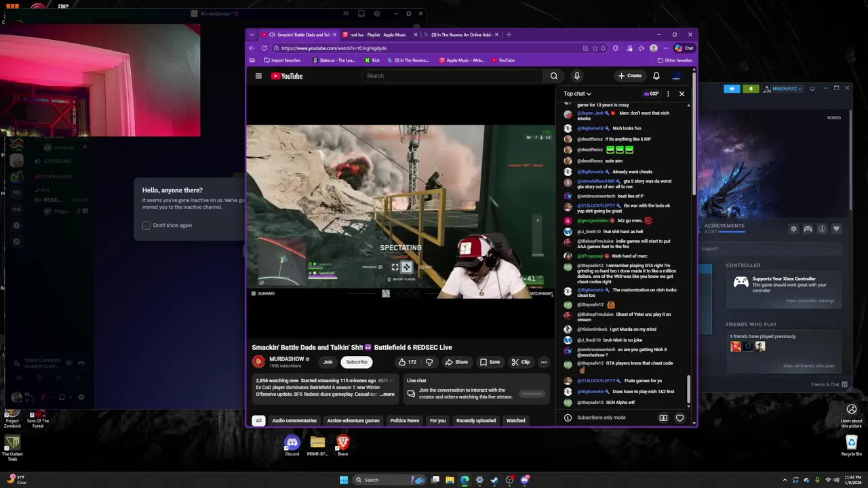Click the Subscribers-only mode info icon
868x488 pixels.
pyautogui.click(x=568, y=418)
